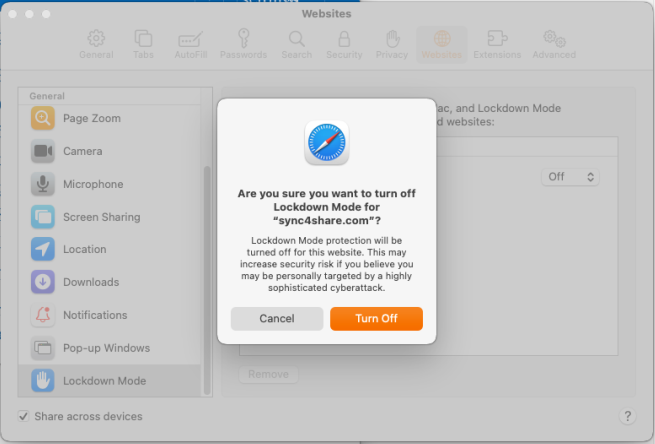Click the Screen Sharing sidebar icon
The height and width of the screenshot is (444, 655).
43,217
